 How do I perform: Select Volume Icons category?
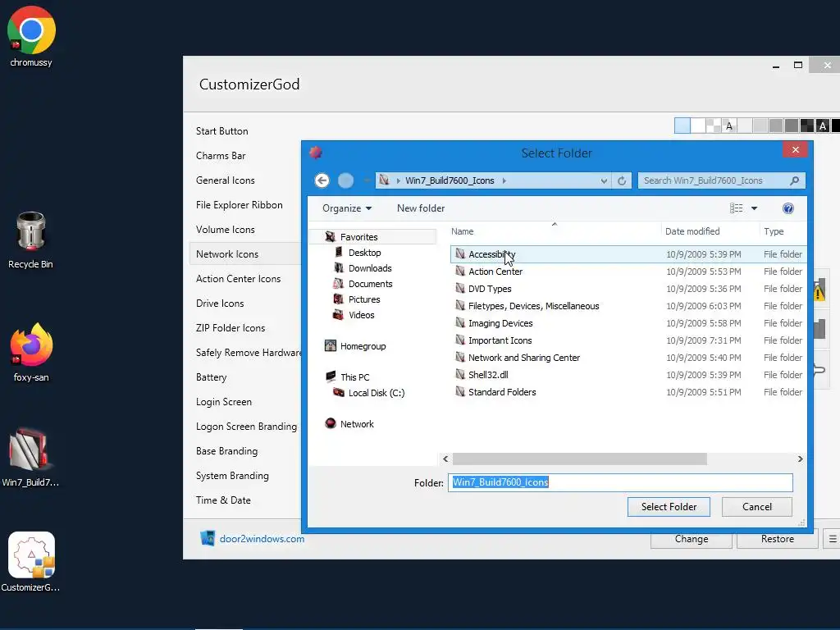click(225, 230)
